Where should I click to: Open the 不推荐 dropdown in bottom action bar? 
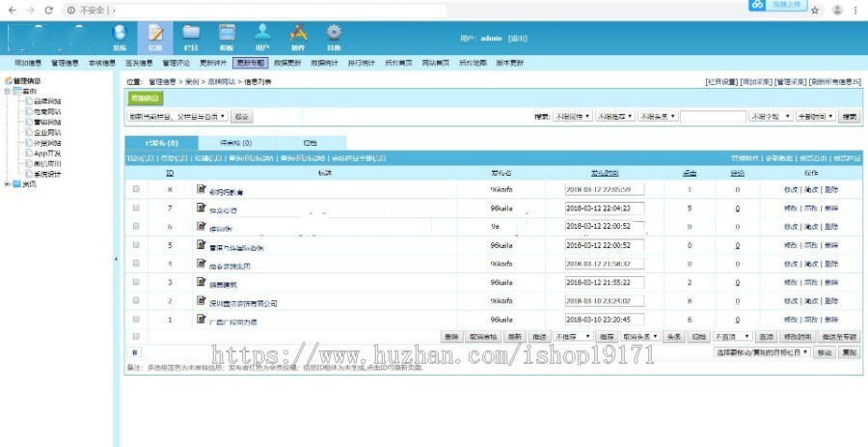coord(574,337)
